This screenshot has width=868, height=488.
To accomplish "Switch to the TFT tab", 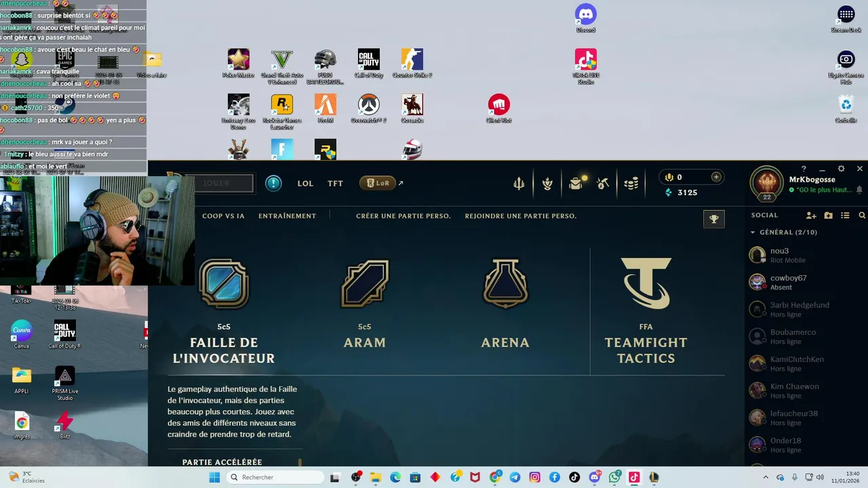I will pyautogui.click(x=335, y=183).
